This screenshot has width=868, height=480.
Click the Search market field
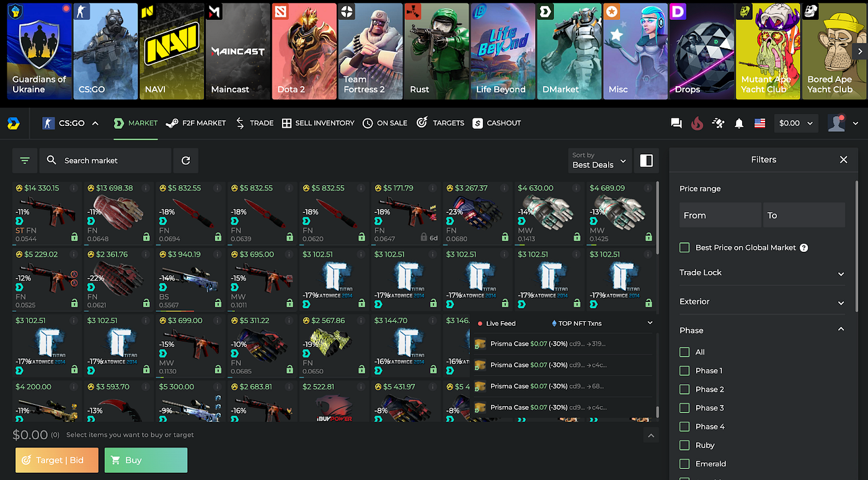(105, 161)
